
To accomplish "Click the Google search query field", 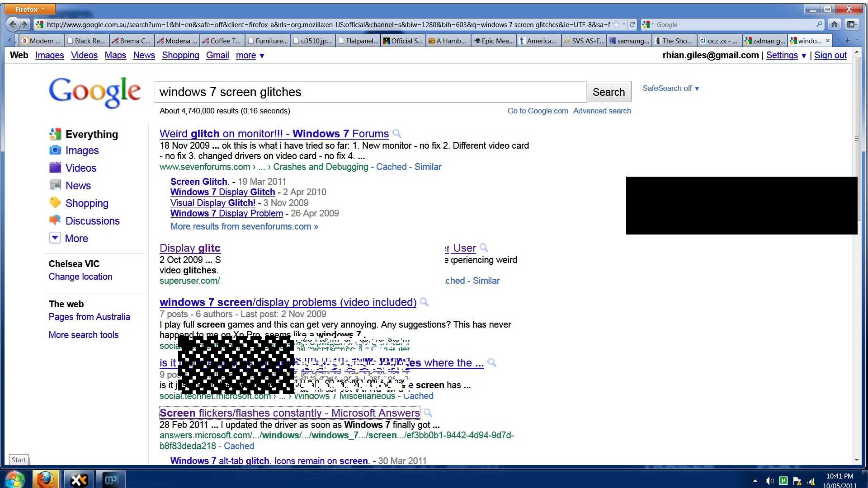I will [370, 92].
